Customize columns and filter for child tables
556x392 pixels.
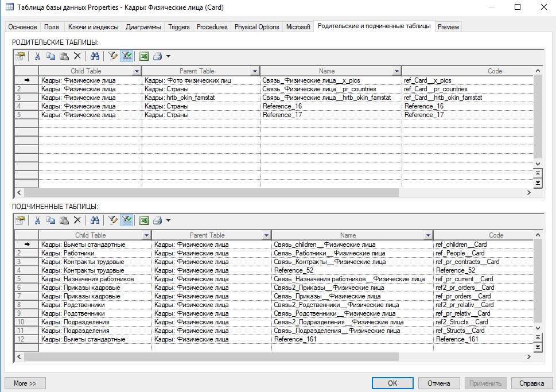[x=113, y=220]
